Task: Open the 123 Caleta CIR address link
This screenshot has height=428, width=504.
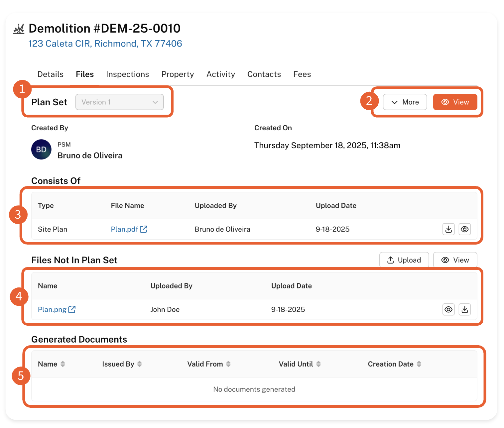Action: pyautogui.click(x=105, y=44)
